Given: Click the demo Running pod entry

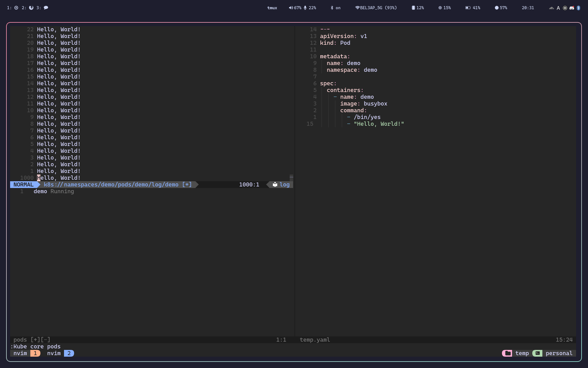Looking at the screenshot, I should (x=54, y=191).
